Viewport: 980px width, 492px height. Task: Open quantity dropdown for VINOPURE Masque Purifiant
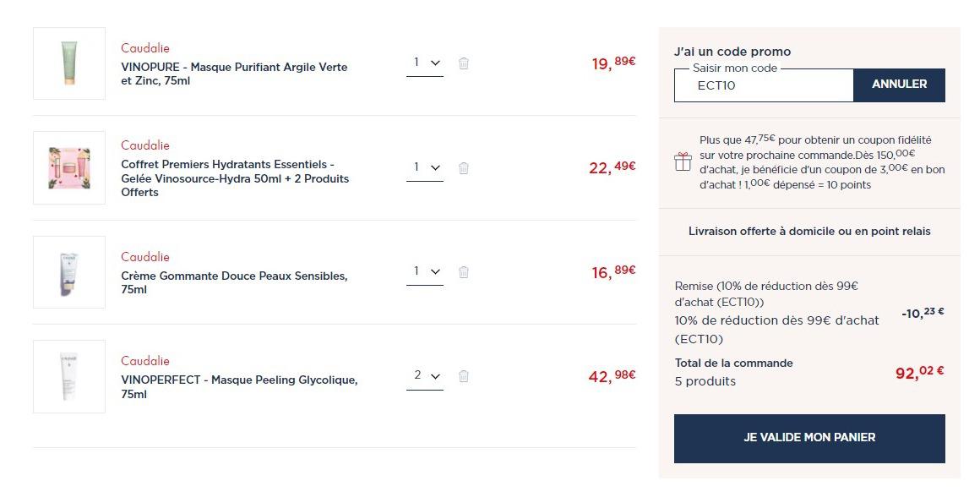tap(425, 63)
